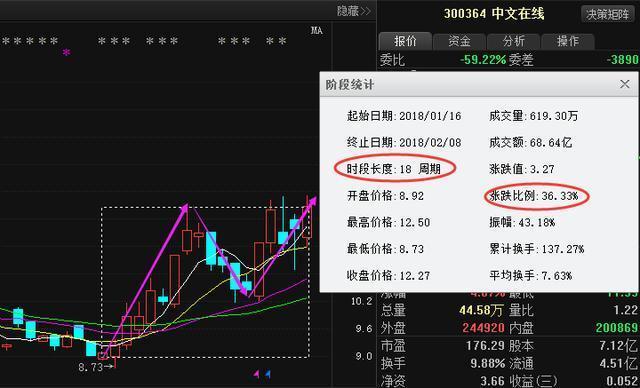Close the 阶段统计 dialog

click(624, 84)
